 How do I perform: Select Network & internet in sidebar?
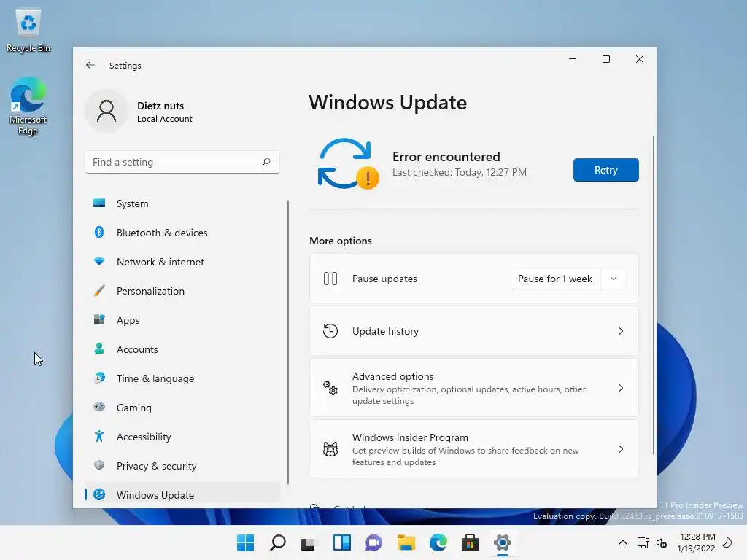(182, 262)
